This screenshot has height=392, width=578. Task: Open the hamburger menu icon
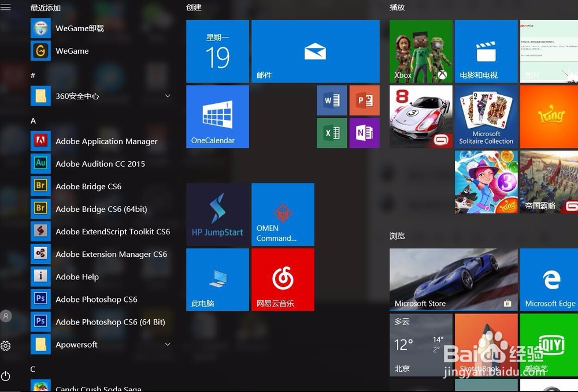click(6, 8)
